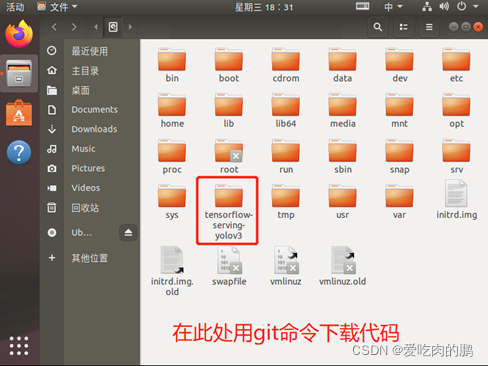The image size is (488, 366).
Task: Eject the Ub... volume
Action: [128, 232]
